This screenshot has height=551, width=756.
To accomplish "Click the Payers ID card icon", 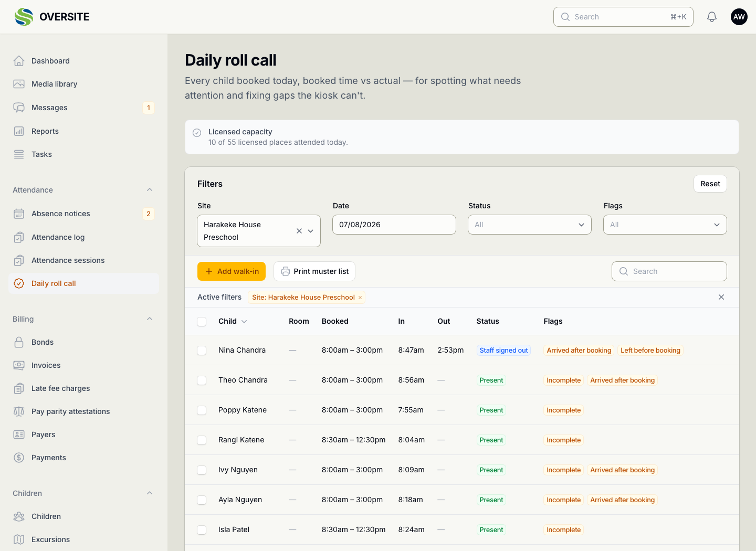I will point(19,435).
